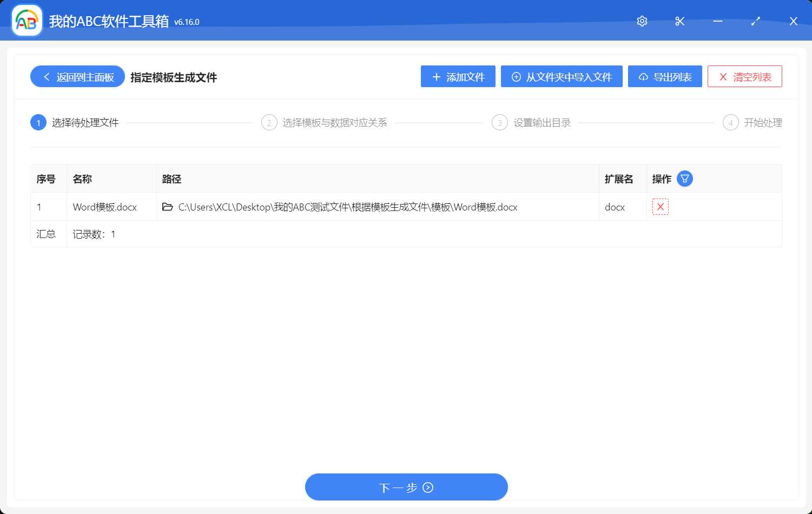This screenshot has height=514, width=812.
Task: Open the filter funnel in the 操作 column
Action: (x=684, y=179)
